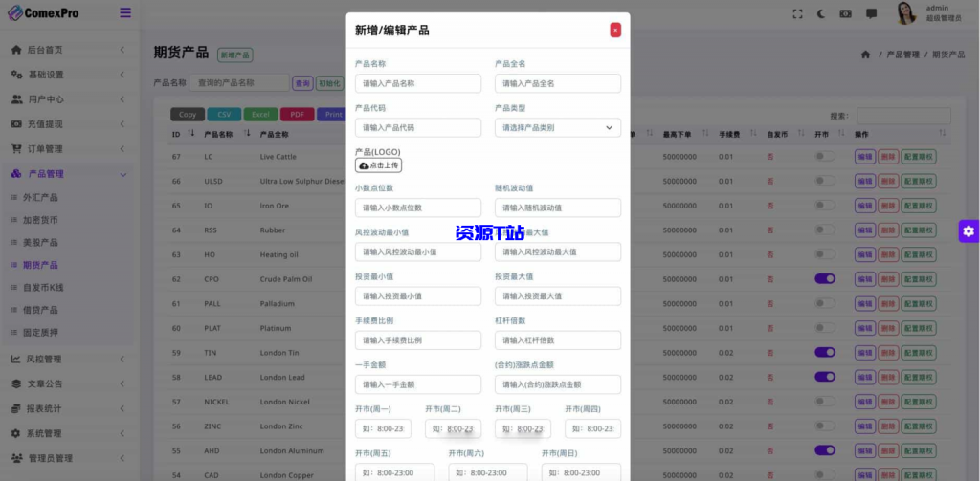Turn off 开市 switch for TIN row
The height and width of the screenshot is (481, 980).
[824, 352]
